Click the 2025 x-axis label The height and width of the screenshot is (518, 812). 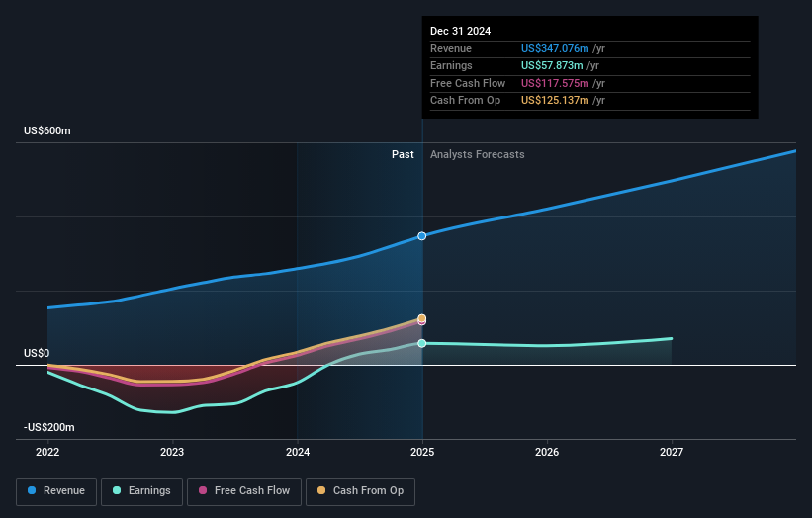[422, 453]
